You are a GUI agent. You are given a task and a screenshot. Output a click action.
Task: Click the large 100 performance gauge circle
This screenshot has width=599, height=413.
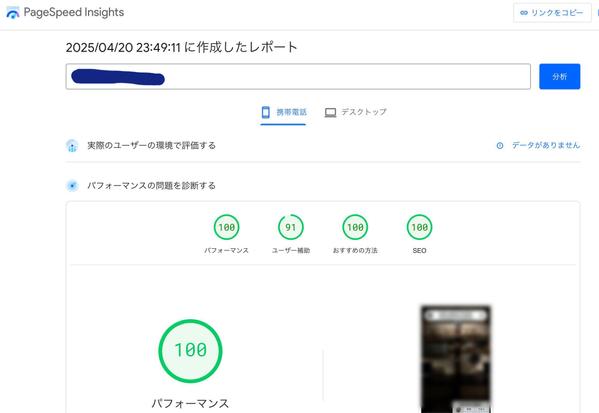[190, 351]
